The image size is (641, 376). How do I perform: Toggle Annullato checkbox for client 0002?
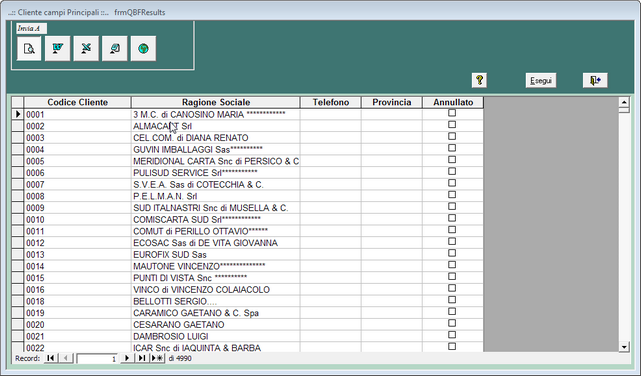tap(452, 125)
